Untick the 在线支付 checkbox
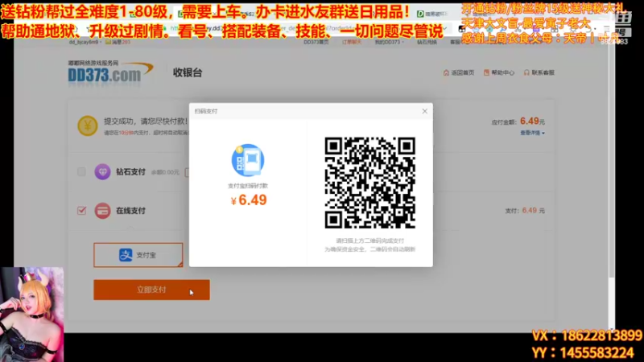This screenshot has height=362, width=644. [x=81, y=211]
